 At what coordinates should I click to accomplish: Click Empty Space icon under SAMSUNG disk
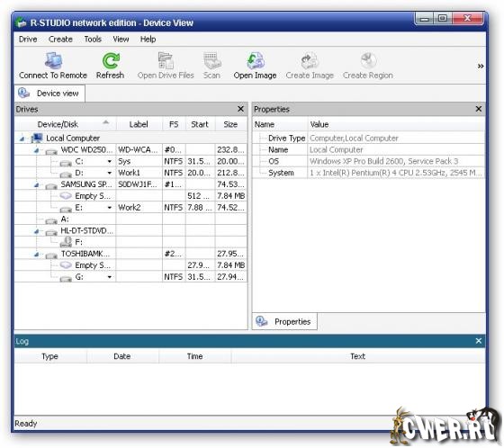tap(66, 196)
